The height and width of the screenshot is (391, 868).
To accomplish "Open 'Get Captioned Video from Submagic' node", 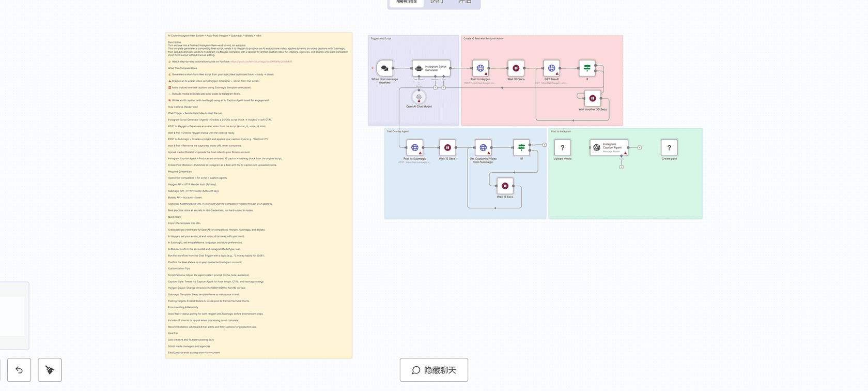I will coord(483,147).
